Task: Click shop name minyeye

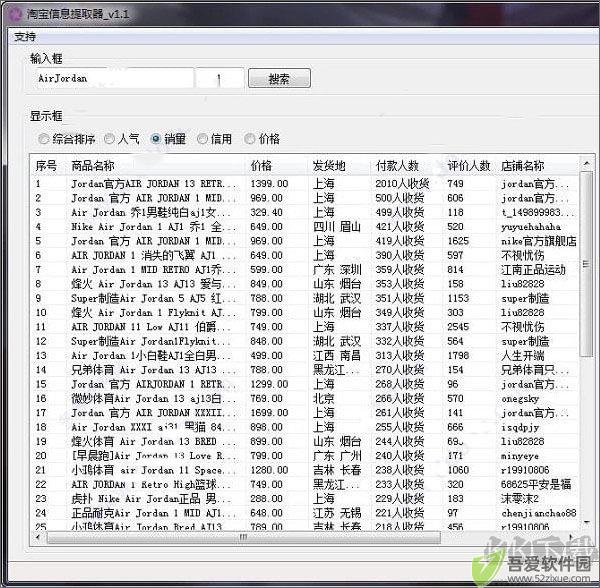Action: pyautogui.click(x=520, y=456)
